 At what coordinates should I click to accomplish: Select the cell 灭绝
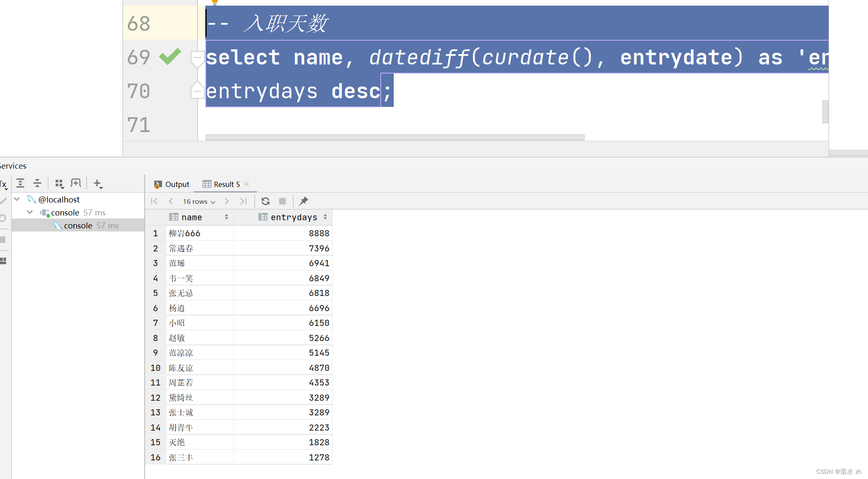click(199, 442)
